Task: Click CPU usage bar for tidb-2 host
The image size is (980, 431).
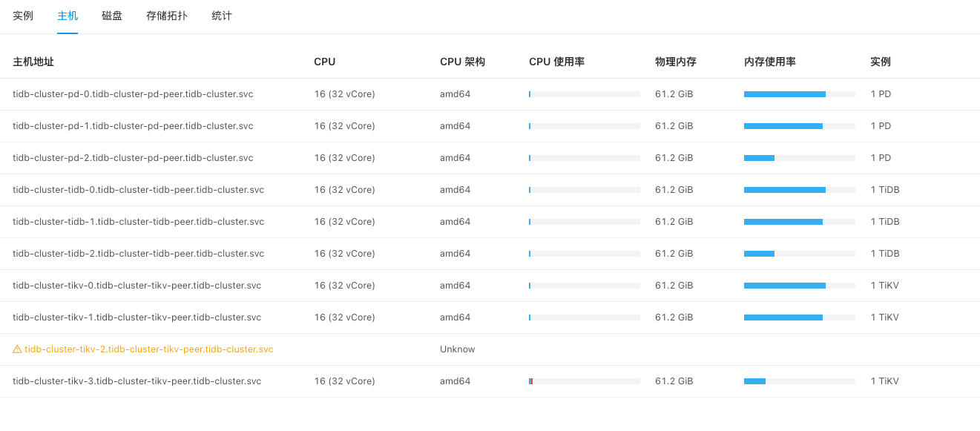Action: [x=584, y=254]
